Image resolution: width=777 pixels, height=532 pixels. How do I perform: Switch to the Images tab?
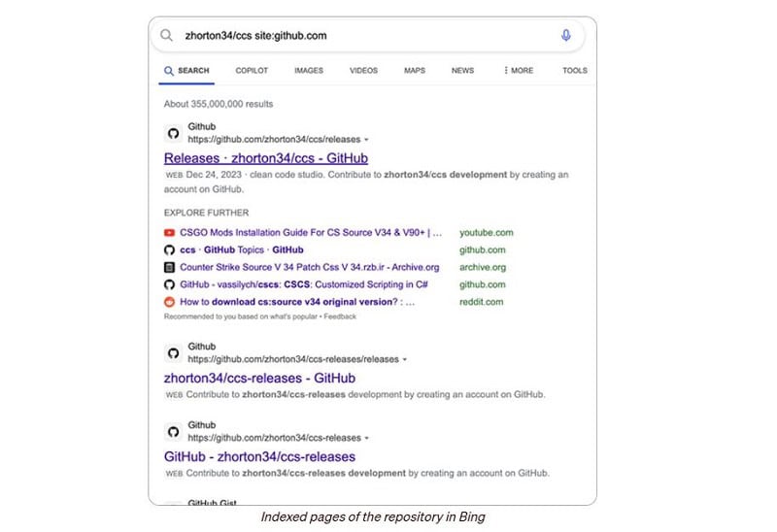(x=309, y=70)
